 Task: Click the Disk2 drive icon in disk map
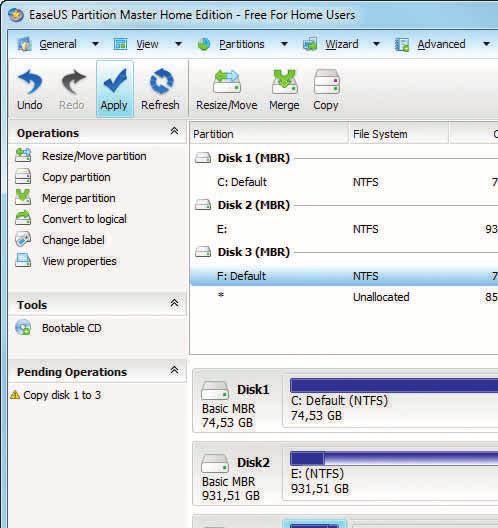pyautogui.click(x=214, y=463)
